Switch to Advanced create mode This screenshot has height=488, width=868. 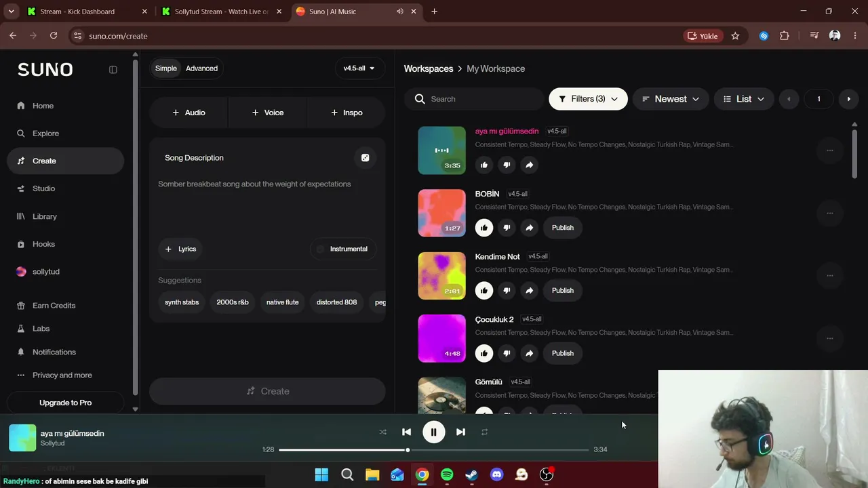click(x=202, y=68)
